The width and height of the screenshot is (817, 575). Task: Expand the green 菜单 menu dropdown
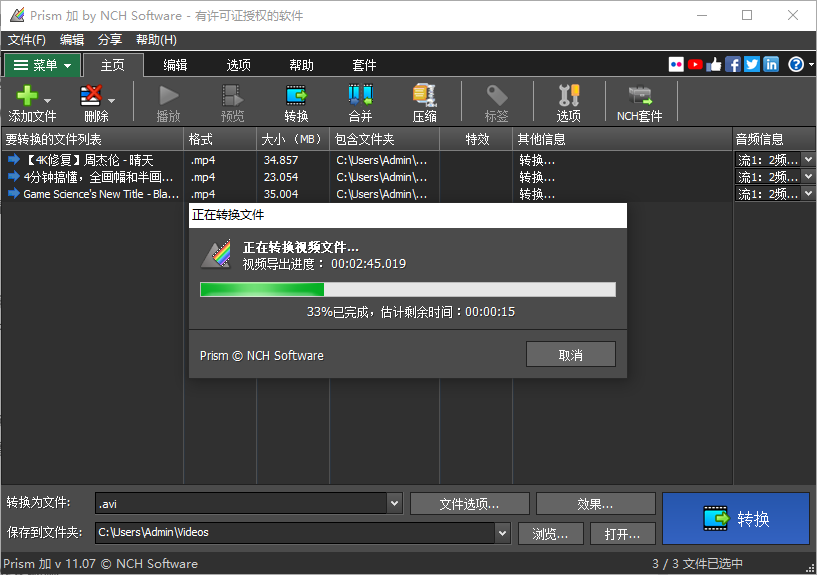(42, 65)
